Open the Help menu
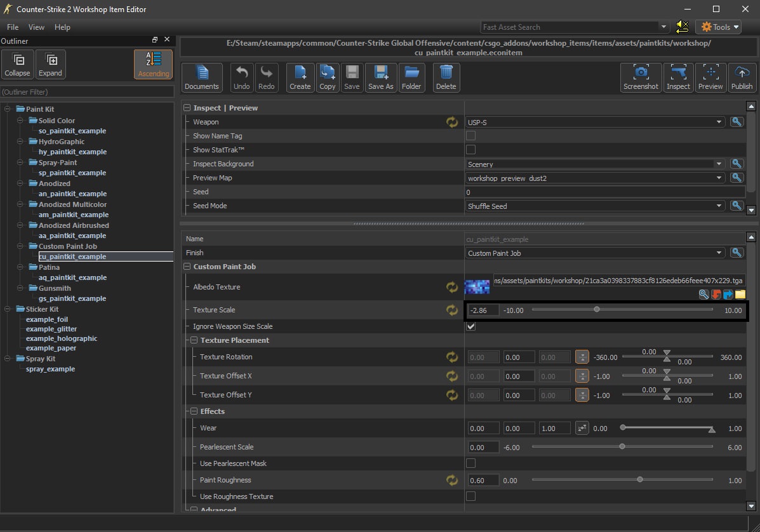Screen dimensions: 760x532 62,27
